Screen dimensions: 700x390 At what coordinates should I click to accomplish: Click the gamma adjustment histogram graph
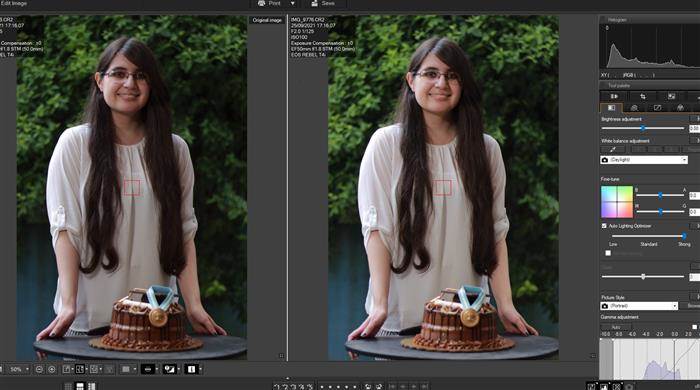(x=650, y=359)
